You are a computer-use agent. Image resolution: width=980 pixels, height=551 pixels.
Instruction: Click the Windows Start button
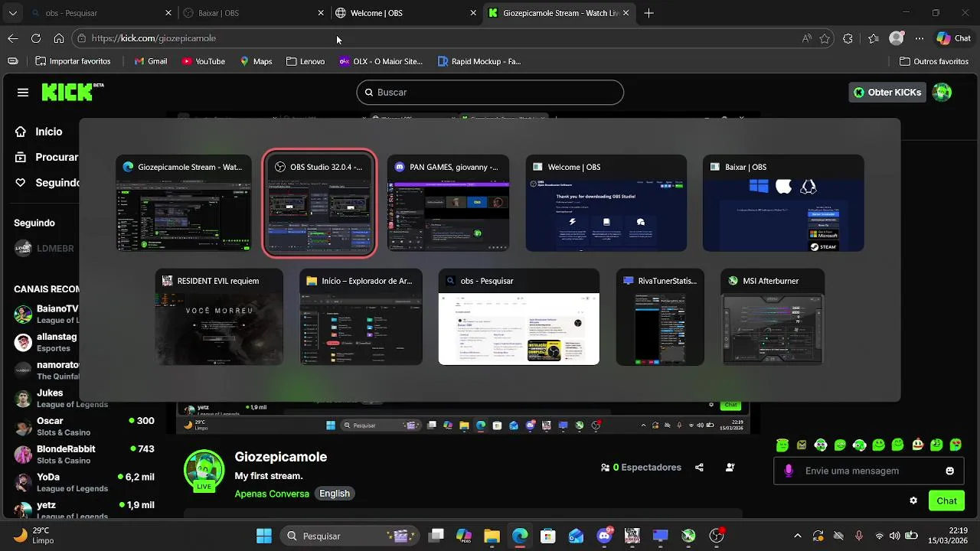[x=264, y=536]
